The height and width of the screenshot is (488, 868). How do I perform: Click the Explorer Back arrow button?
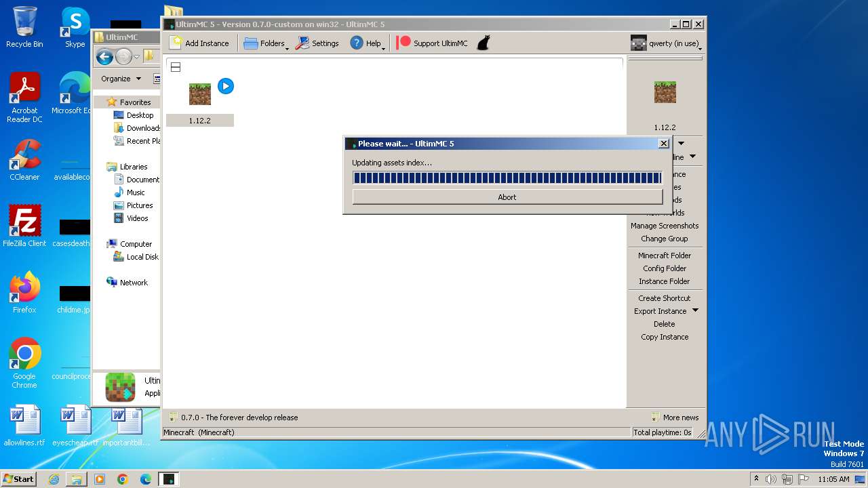pos(104,57)
